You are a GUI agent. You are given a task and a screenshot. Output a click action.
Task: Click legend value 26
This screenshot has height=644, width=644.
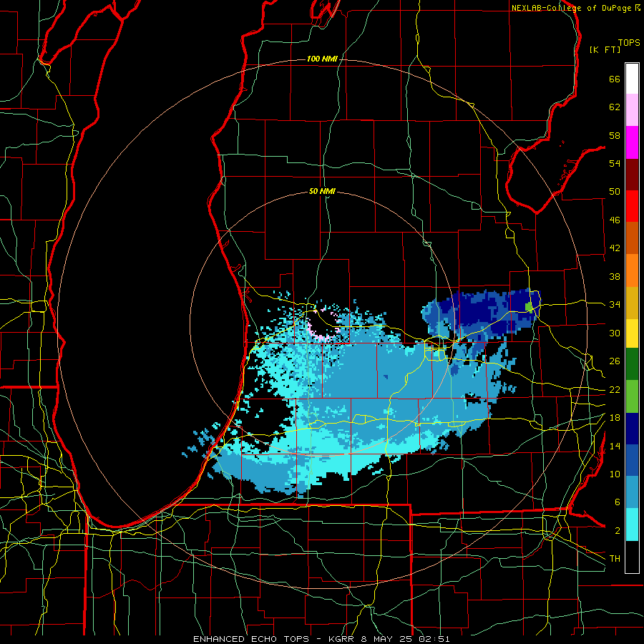tap(615, 361)
